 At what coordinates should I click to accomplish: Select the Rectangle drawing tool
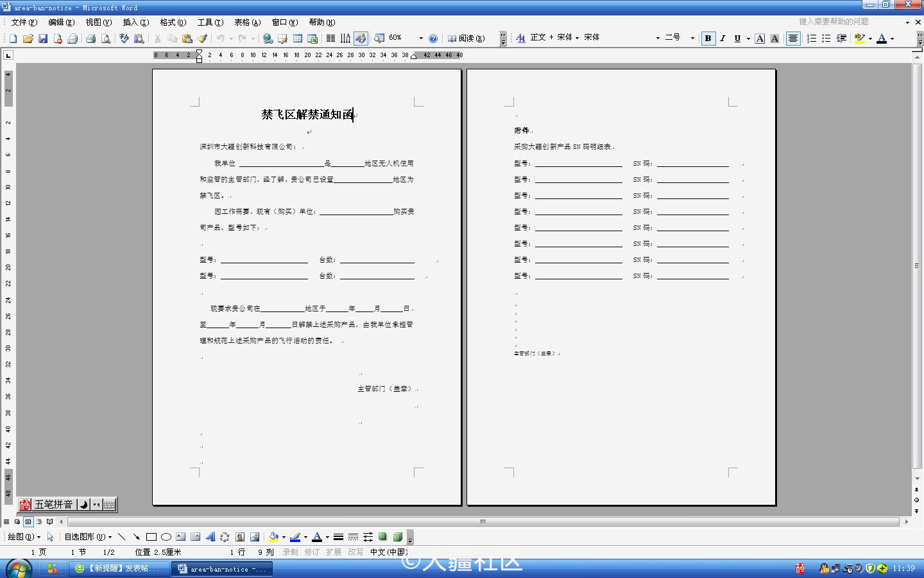pyautogui.click(x=151, y=537)
